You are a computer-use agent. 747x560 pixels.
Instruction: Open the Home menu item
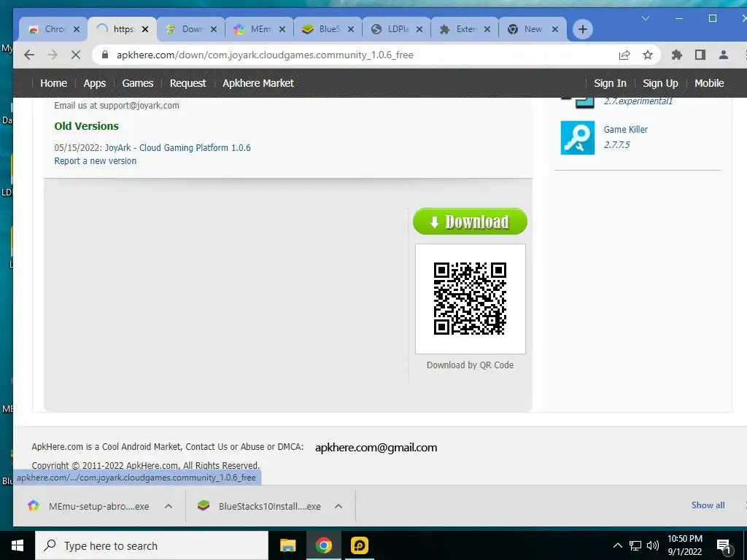(53, 83)
